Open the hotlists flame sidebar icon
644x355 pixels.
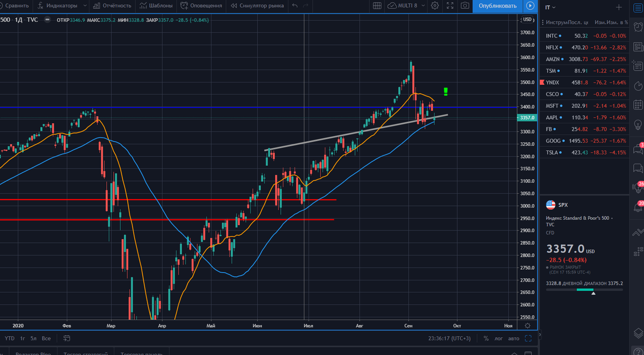coord(637,86)
